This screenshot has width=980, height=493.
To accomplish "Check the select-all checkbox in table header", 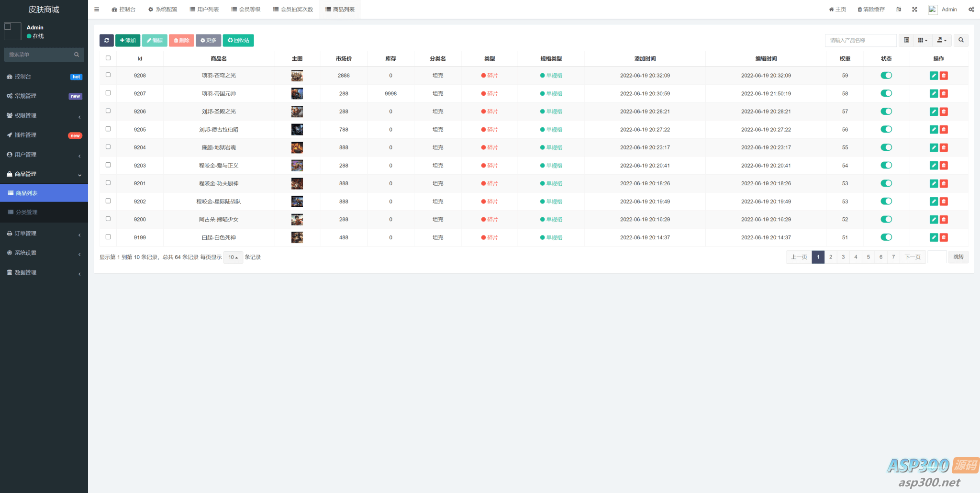I will (x=108, y=58).
